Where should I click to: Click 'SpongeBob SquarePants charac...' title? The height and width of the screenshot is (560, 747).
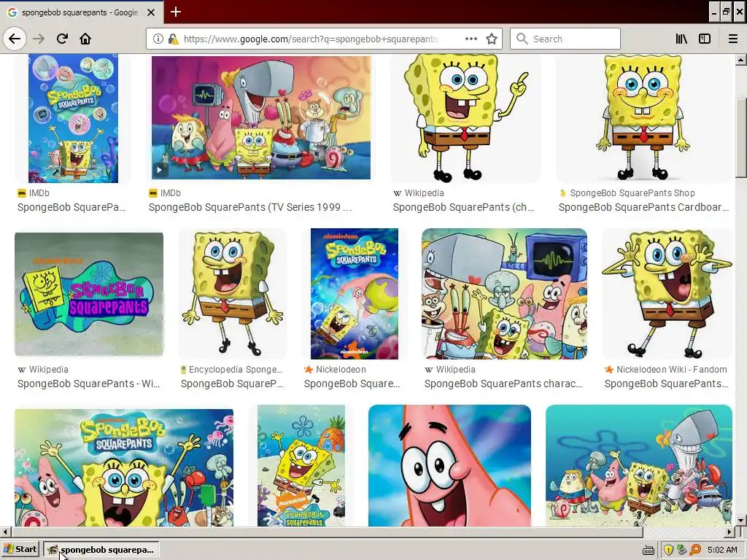point(503,384)
